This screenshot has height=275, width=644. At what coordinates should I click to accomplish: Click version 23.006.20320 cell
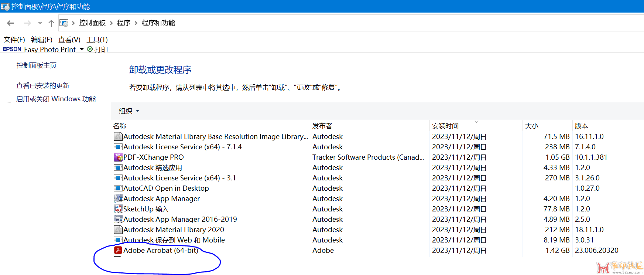coord(597,250)
